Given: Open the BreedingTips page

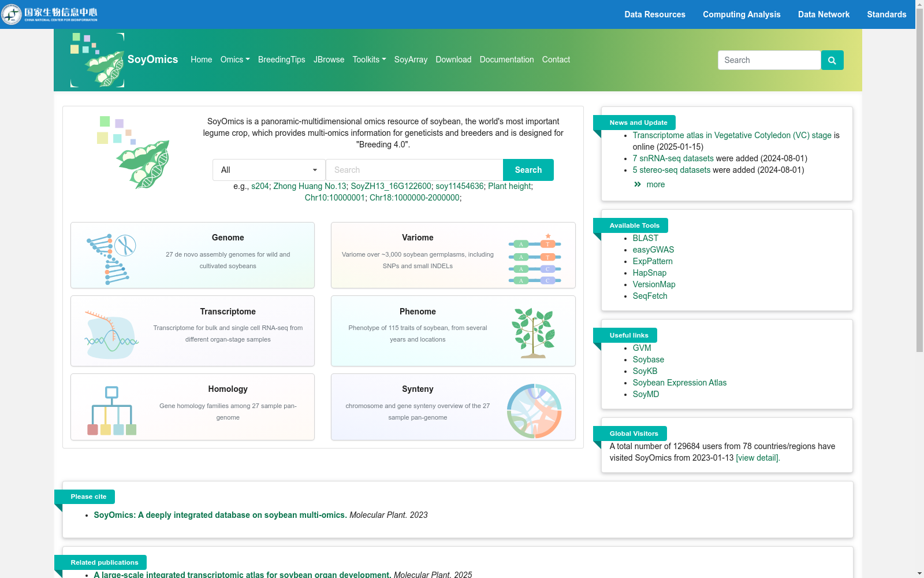Looking at the screenshot, I should click(282, 60).
